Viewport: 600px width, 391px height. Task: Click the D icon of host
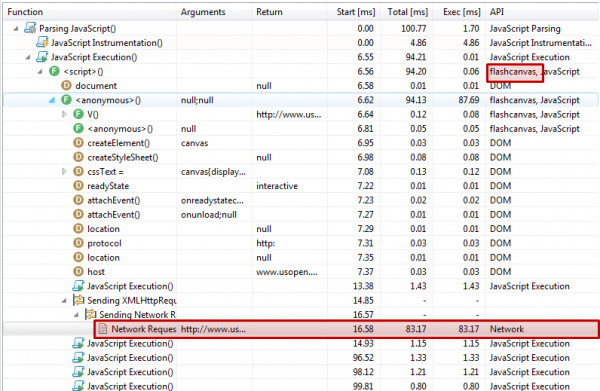click(78, 272)
